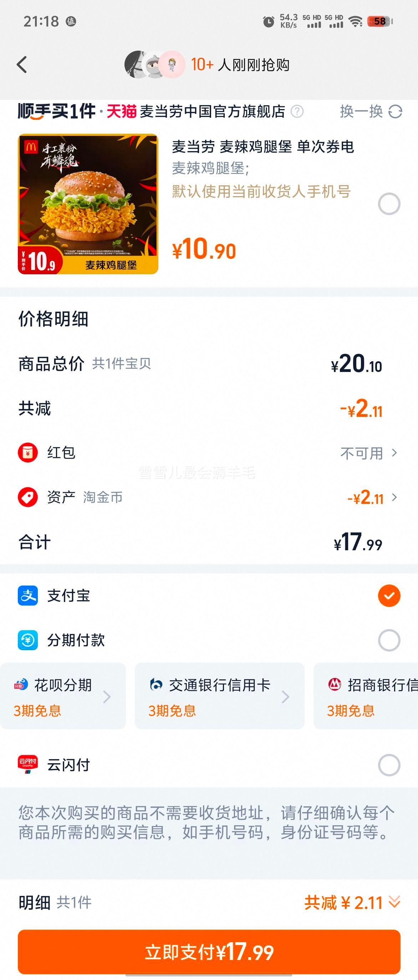Tap the red 红包 envelope icon
418x980 pixels.
click(28, 453)
